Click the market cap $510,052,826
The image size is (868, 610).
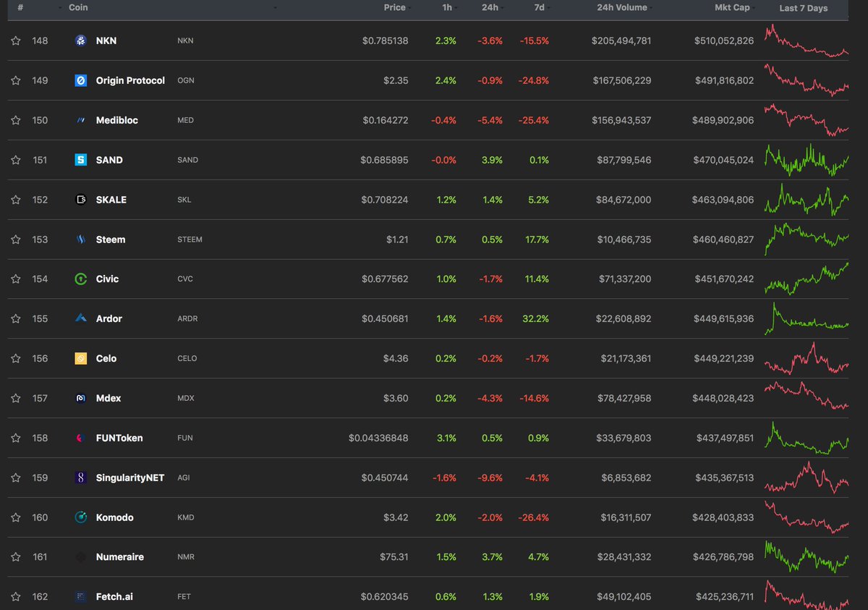pyautogui.click(x=723, y=41)
